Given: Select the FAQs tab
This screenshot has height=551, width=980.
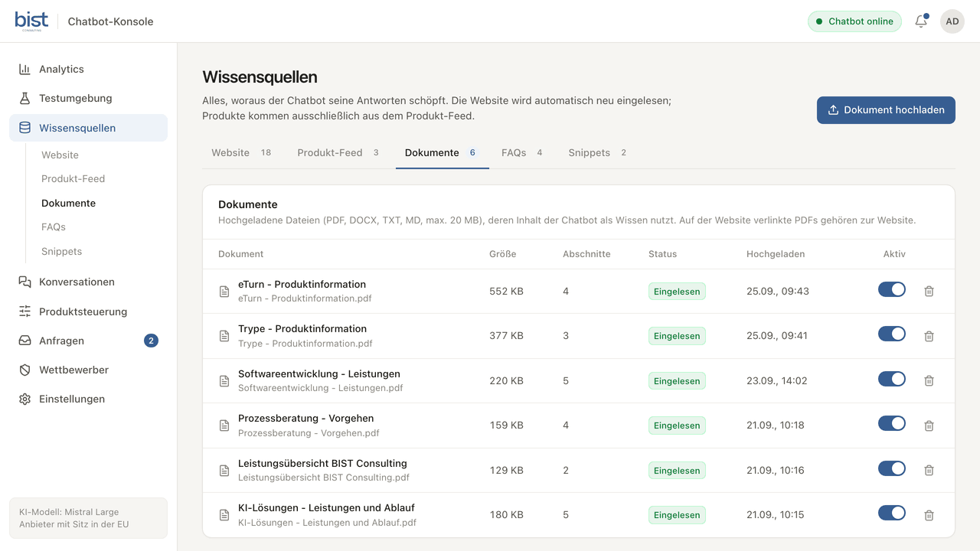Looking at the screenshot, I should coord(522,153).
